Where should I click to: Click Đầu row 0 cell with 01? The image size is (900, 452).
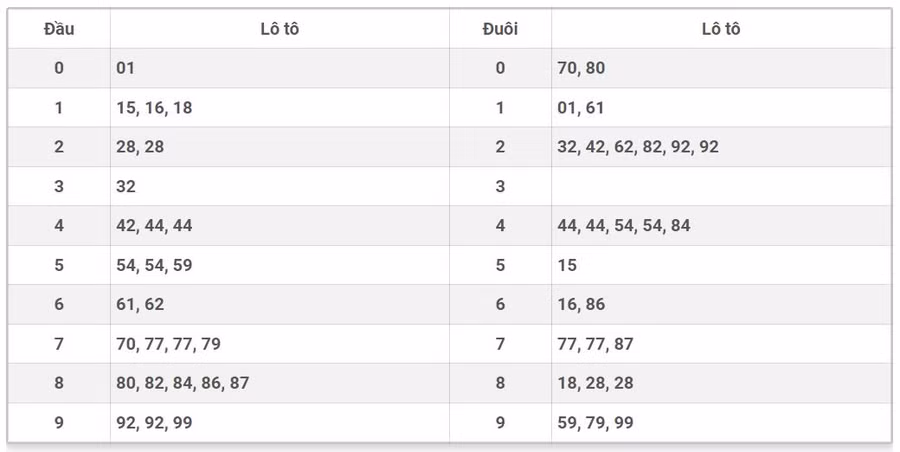126,68
